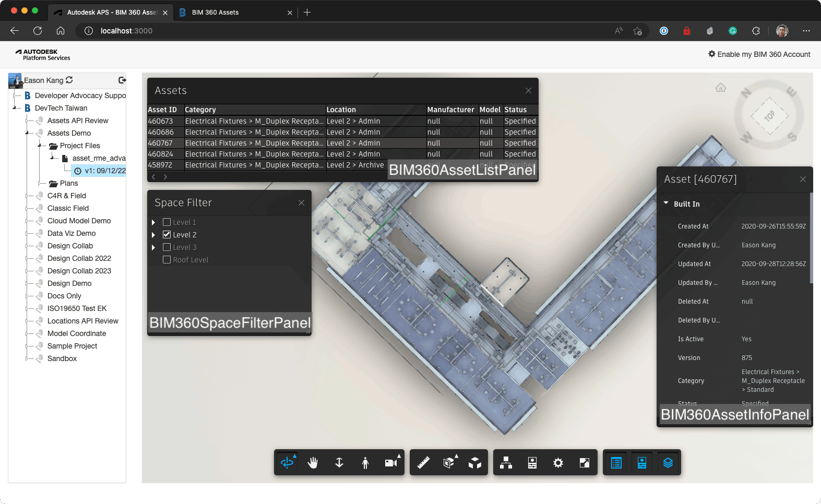Close the Assets list panel
The image size is (821, 504).
pyautogui.click(x=528, y=91)
